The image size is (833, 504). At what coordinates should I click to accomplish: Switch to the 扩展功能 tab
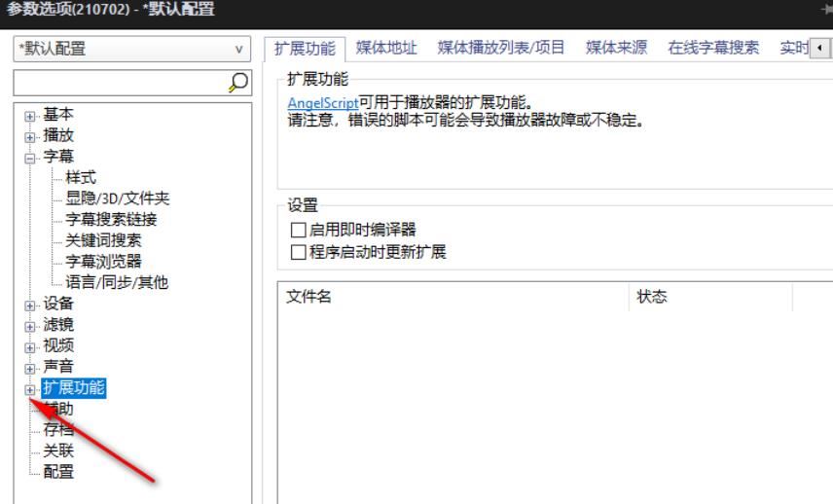click(305, 49)
